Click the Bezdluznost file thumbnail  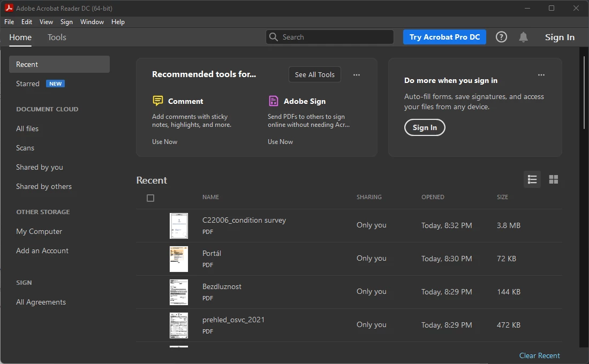click(179, 292)
